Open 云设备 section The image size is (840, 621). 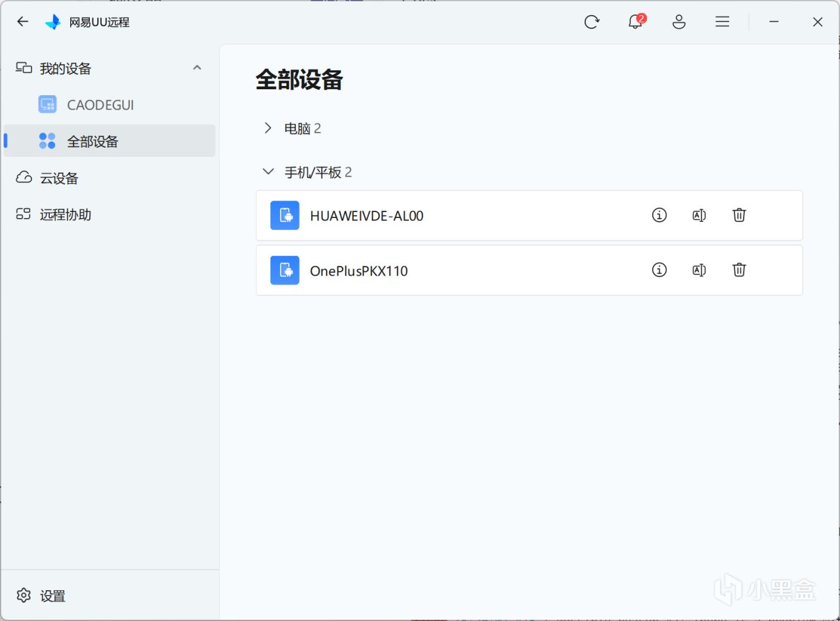110,178
